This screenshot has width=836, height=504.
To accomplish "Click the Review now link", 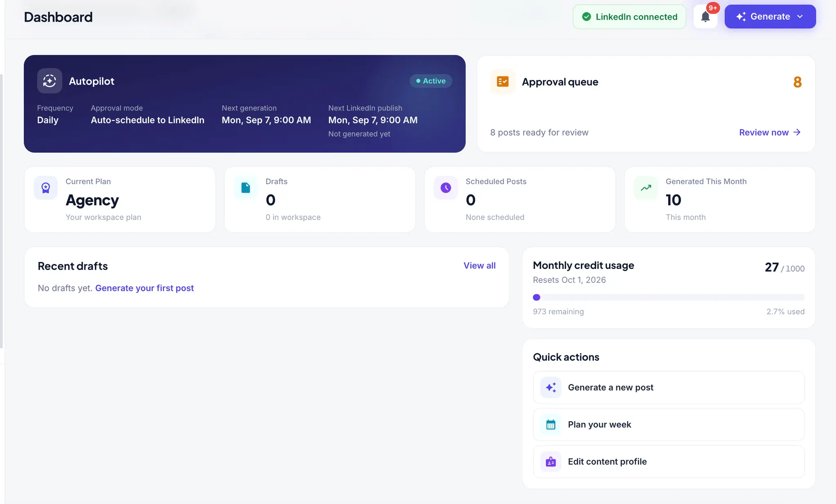I will [770, 132].
